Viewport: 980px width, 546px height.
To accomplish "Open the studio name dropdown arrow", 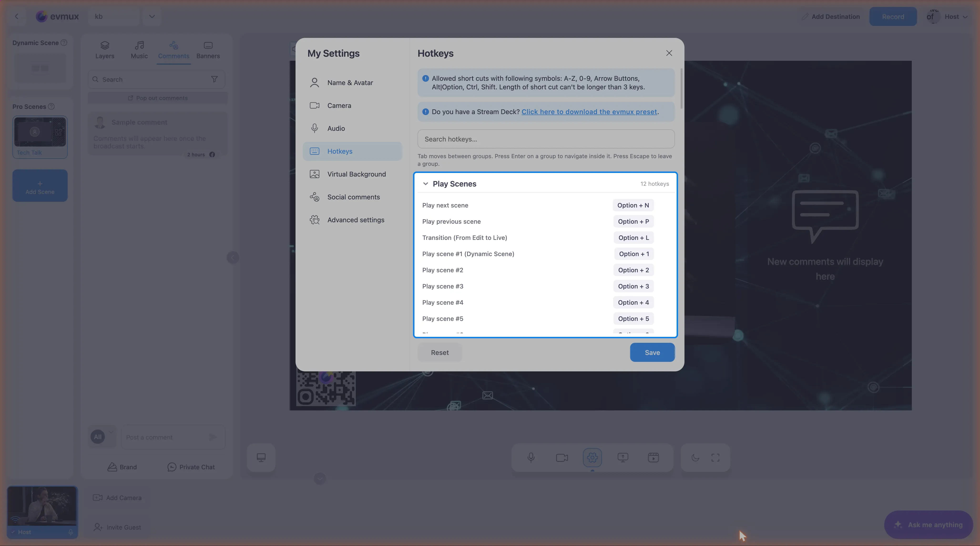I will (152, 16).
